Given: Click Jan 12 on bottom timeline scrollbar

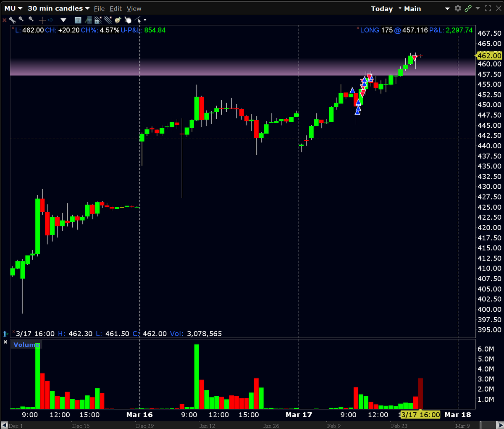Looking at the screenshot, I should [207, 426].
